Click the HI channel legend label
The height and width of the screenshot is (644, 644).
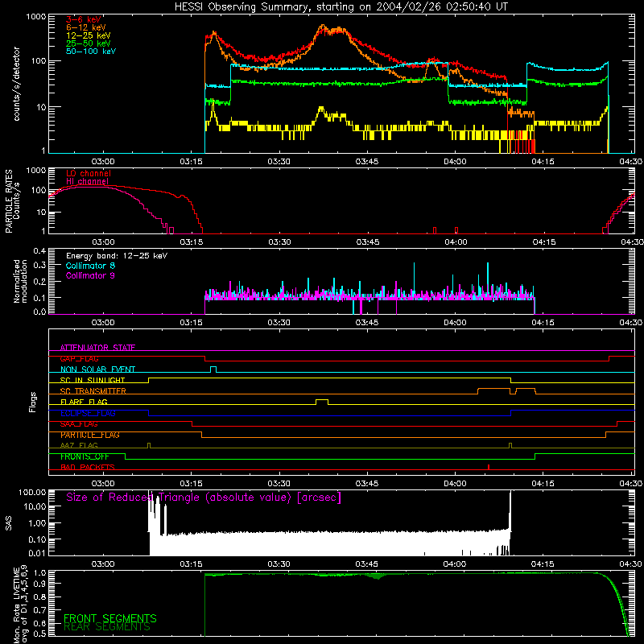(87, 181)
